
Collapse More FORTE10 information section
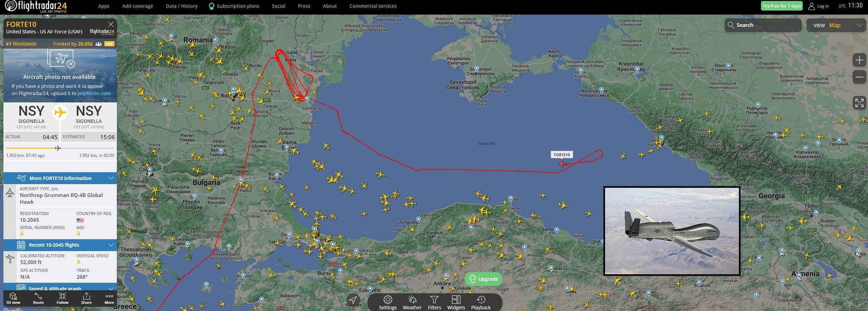tap(60, 178)
